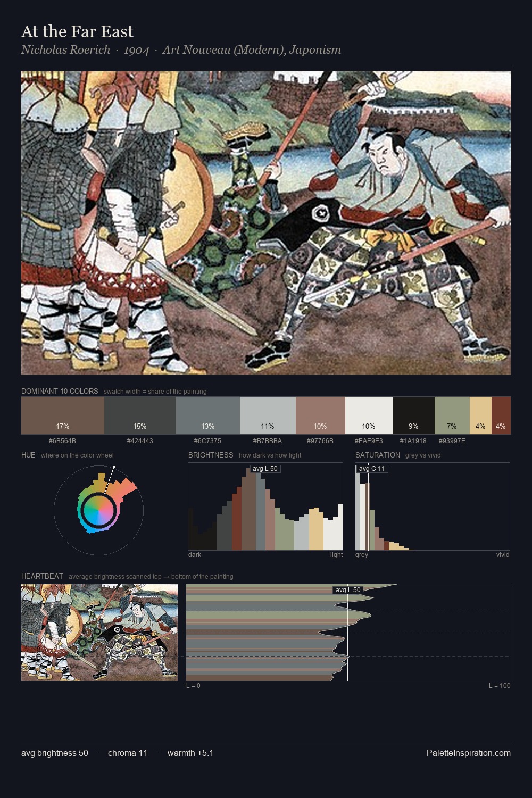Open the PaletteInspiration.com link
The width and height of the screenshot is (532, 798).
click(469, 753)
